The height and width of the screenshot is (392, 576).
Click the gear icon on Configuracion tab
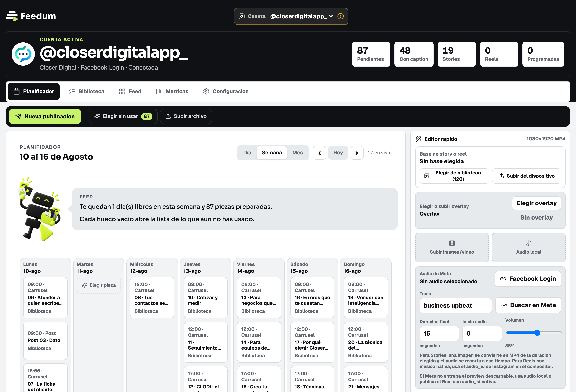[206, 91]
